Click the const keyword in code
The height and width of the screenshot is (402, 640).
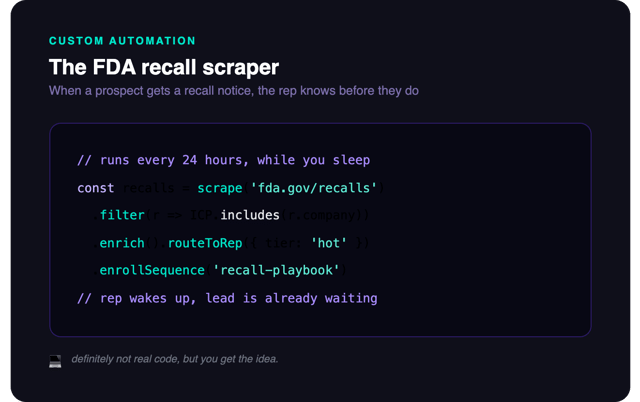[x=96, y=188]
